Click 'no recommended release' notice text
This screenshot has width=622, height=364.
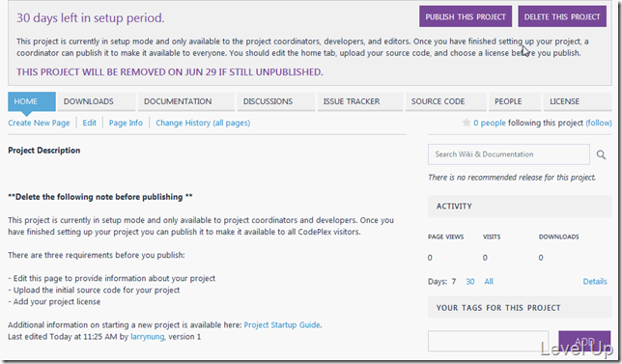click(x=512, y=178)
